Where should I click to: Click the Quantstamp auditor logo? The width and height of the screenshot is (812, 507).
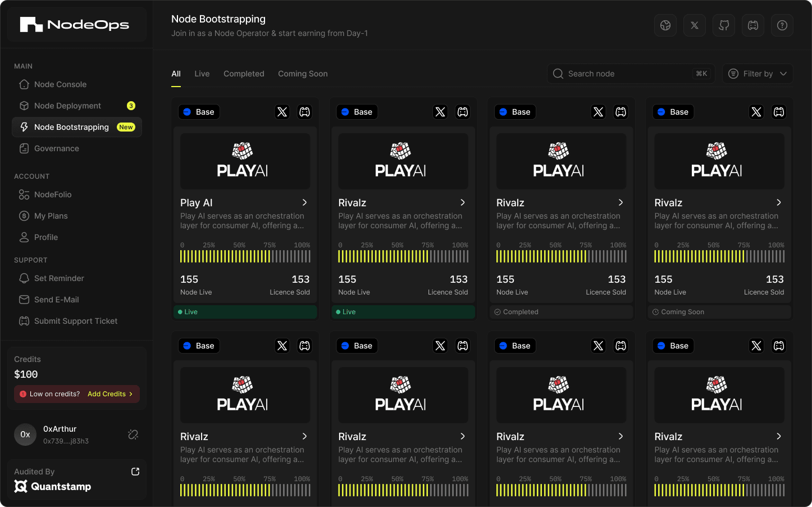(x=53, y=486)
